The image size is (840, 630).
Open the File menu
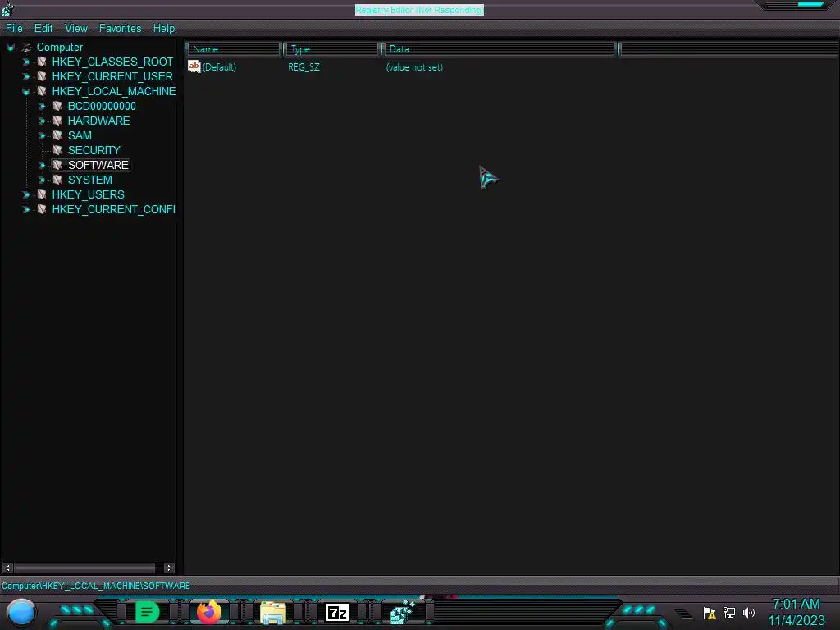click(14, 29)
